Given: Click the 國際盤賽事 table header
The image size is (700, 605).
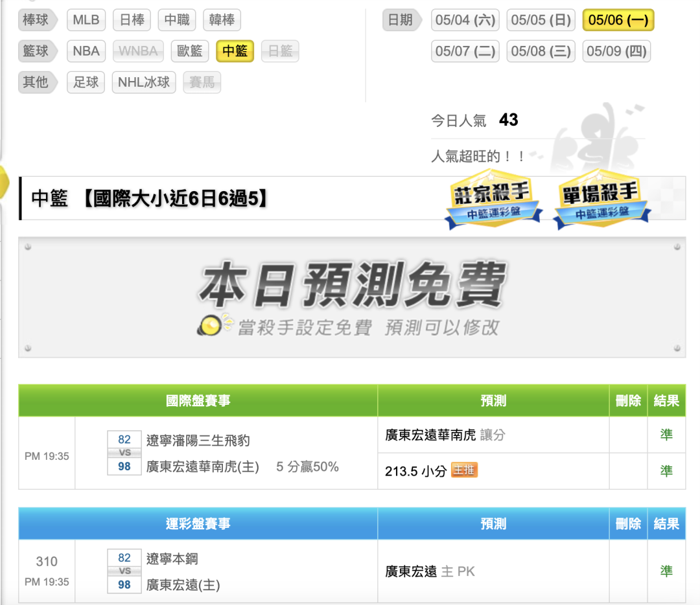Looking at the screenshot, I should point(198,401).
